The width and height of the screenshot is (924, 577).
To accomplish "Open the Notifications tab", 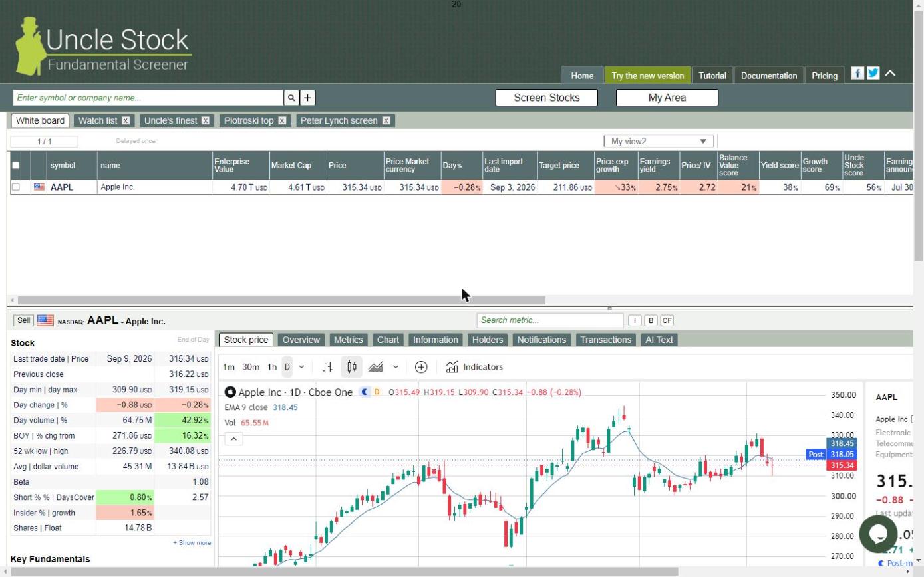I will tap(541, 340).
